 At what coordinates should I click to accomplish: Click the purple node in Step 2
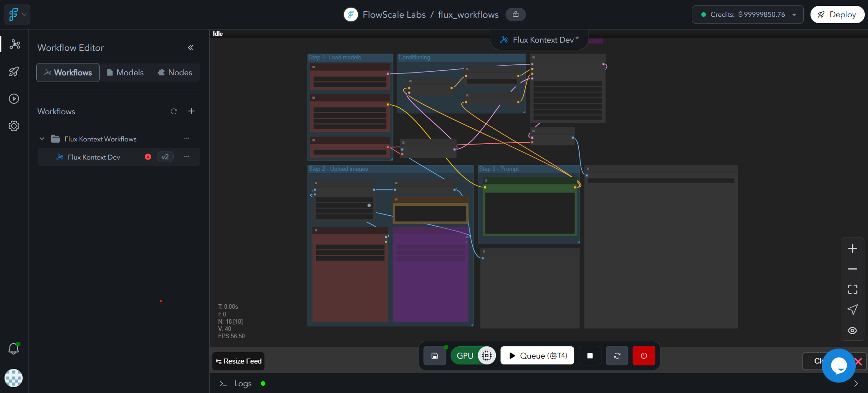click(x=431, y=274)
